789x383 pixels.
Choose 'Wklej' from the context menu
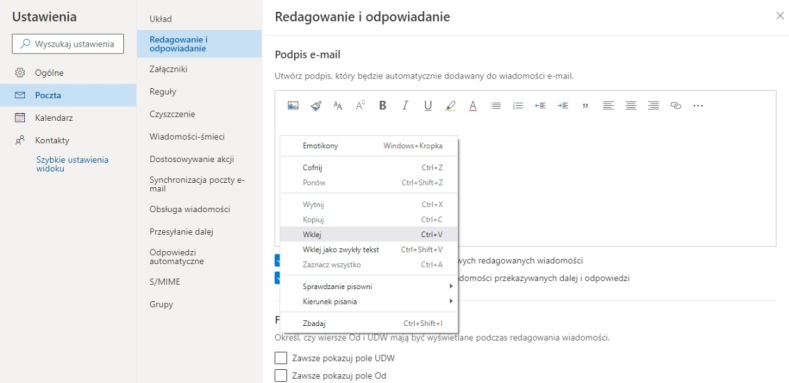pos(369,234)
